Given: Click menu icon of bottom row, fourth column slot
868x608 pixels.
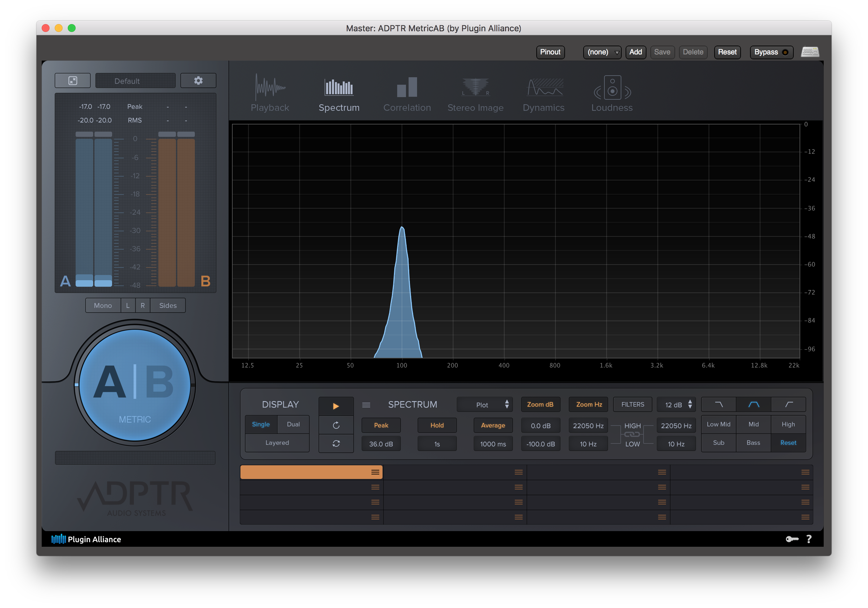Looking at the screenshot, I should click(805, 517).
